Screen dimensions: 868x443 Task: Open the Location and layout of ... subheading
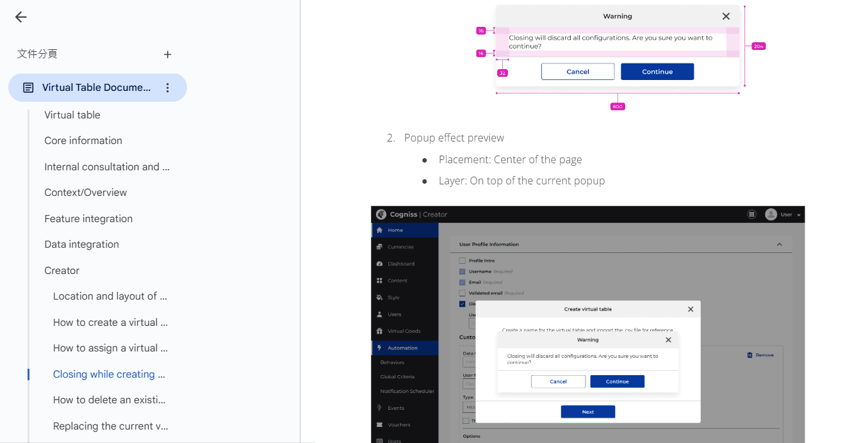[110, 296]
